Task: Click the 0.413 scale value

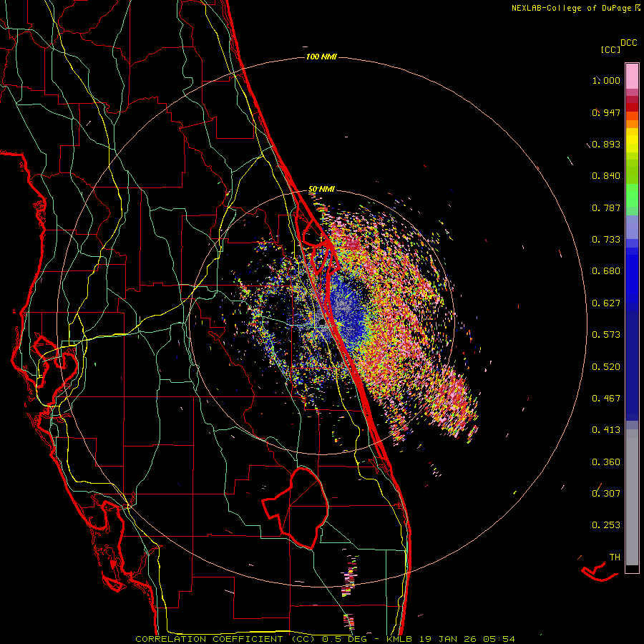Action: pyautogui.click(x=606, y=430)
